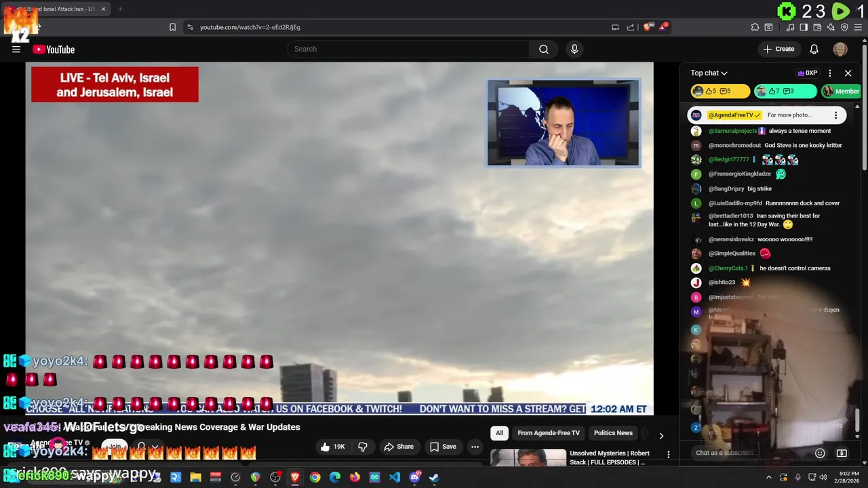Open Google Chrome from taskbar

315,477
